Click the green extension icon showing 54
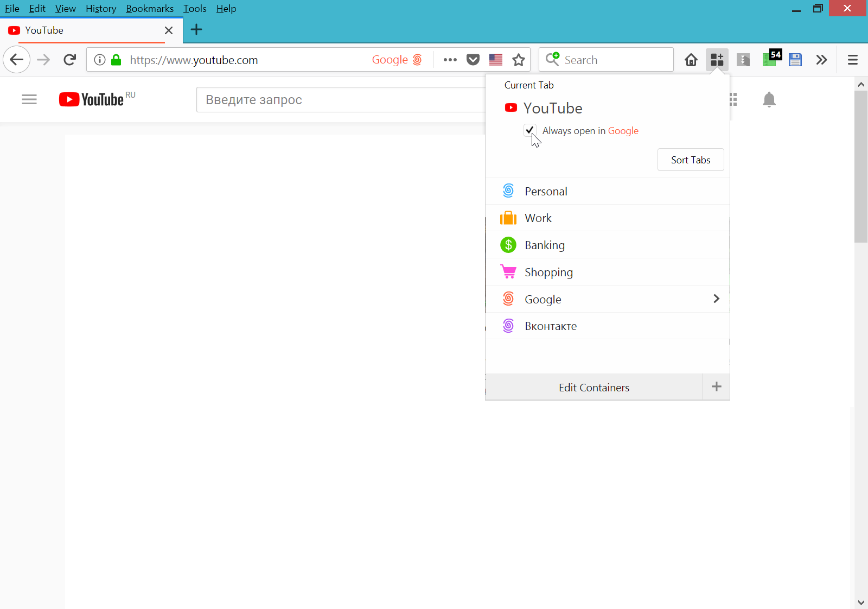This screenshot has height=609, width=868. pyautogui.click(x=770, y=60)
